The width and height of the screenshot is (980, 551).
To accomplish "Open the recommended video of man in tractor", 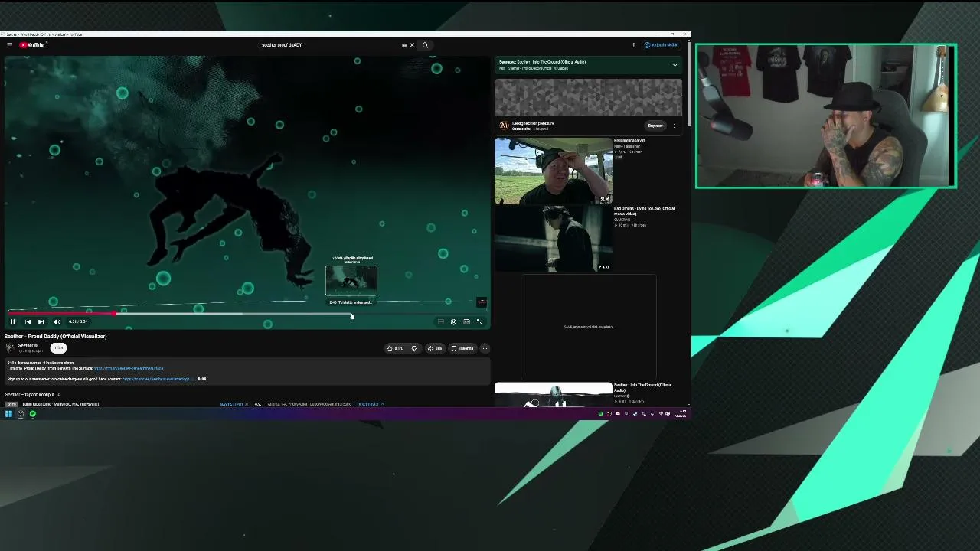I will click(554, 171).
